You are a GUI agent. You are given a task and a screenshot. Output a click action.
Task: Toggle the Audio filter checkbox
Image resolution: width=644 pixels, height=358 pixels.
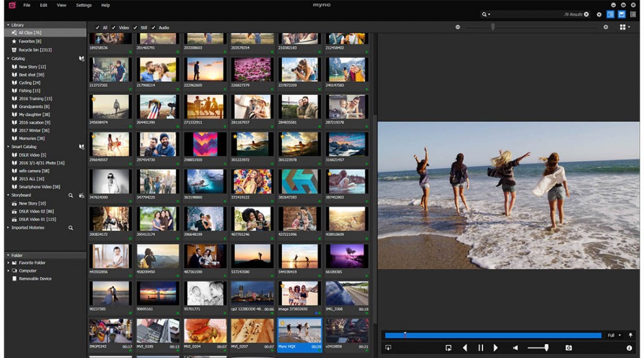[x=153, y=28]
